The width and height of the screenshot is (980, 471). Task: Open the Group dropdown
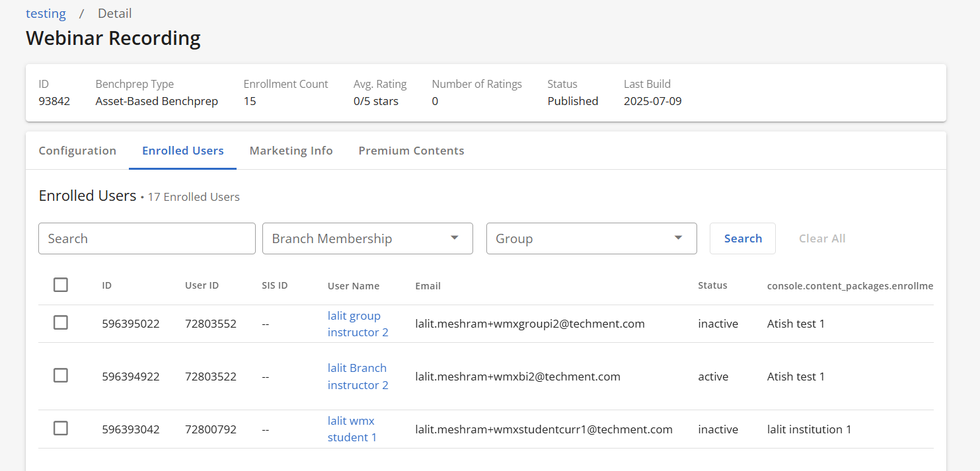coord(582,238)
